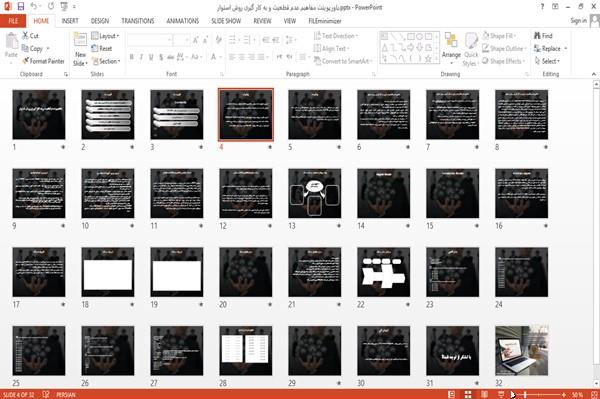The width and height of the screenshot is (600, 399).
Task: Click spell check icon in status bar
Action: pyautogui.click(x=46, y=394)
